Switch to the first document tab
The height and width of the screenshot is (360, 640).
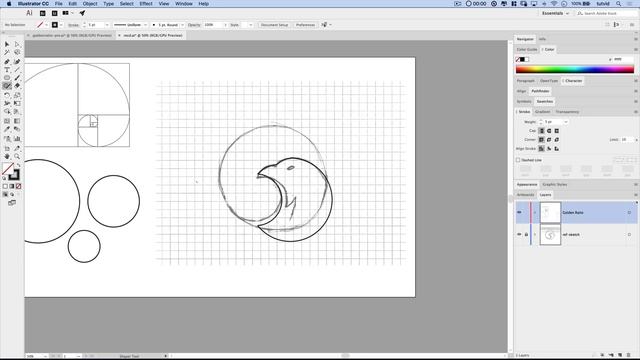(x=71, y=36)
